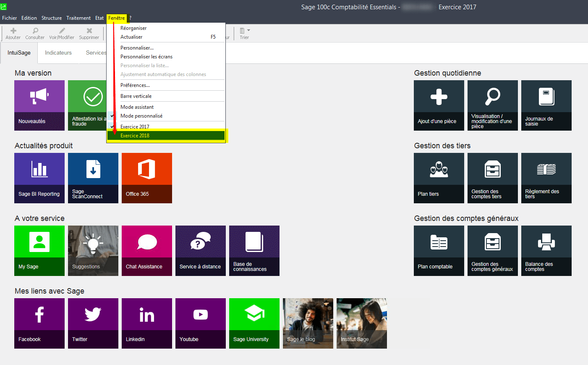Select the checked Exercice 2017 menu entry
Image resolution: width=588 pixels, height=365 pixels.
(135, 126)
